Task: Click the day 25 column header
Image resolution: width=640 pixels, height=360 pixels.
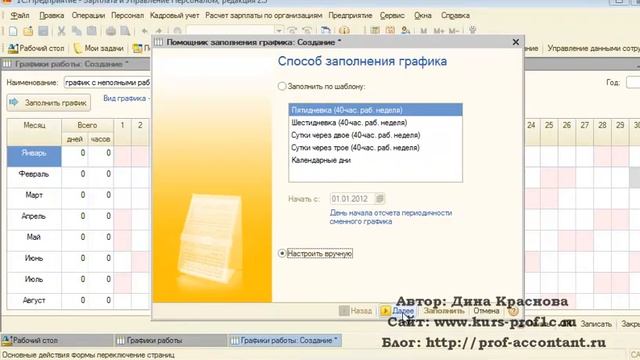Action: tap(549, 125)
